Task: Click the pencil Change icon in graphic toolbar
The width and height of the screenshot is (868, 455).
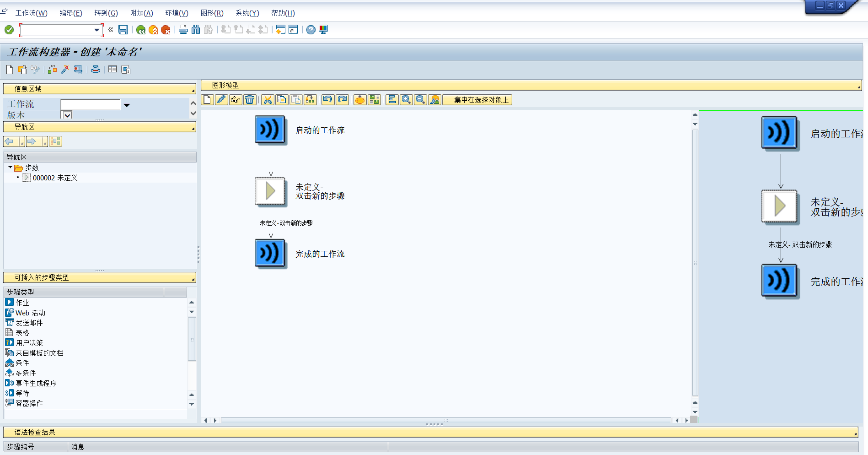Action: click(221, 100)
